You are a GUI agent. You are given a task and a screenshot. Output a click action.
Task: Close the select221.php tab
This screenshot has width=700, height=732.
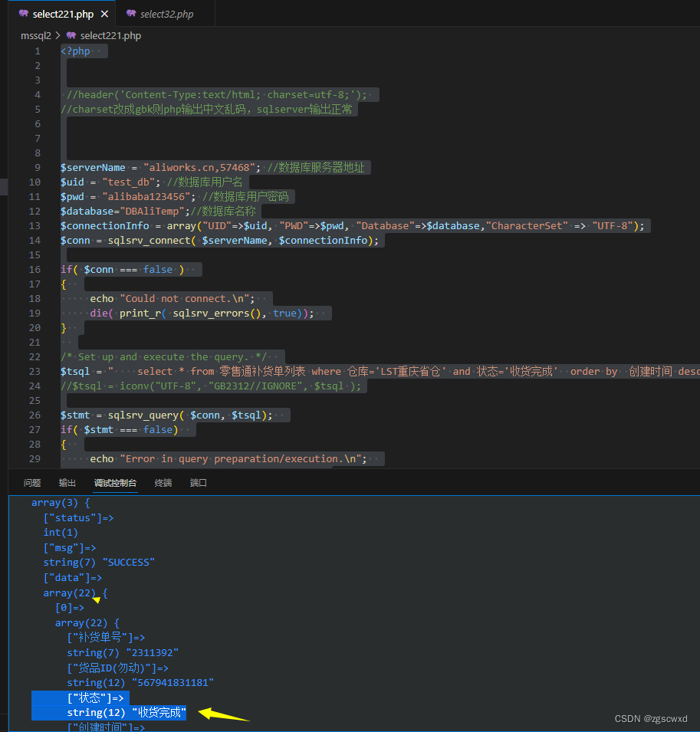[106, 13]
